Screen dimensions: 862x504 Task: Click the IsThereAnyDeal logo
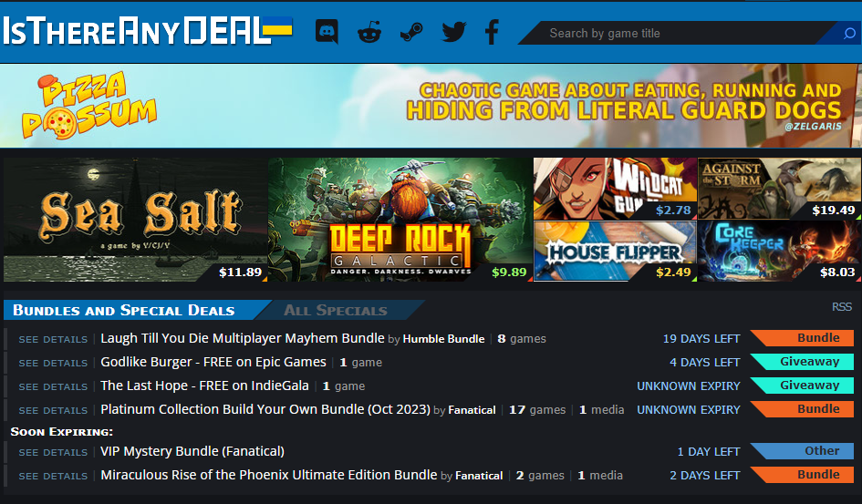tap(148, 31)
